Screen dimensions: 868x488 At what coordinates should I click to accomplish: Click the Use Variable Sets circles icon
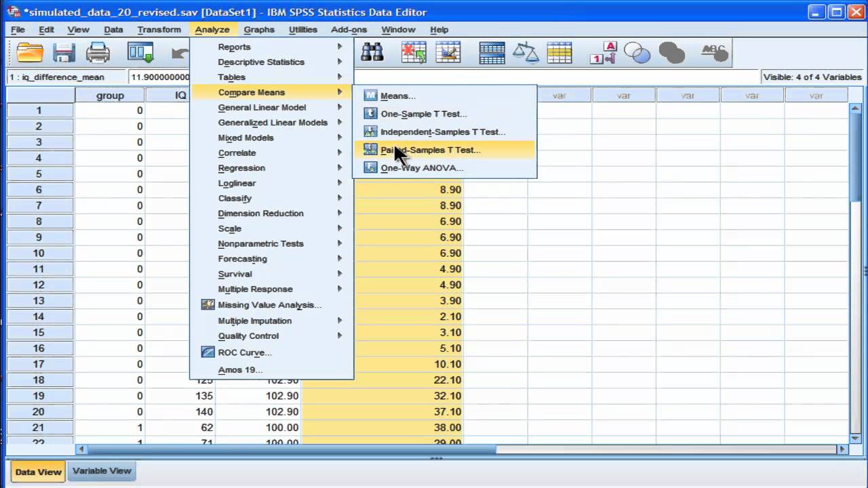click(637, 52)
